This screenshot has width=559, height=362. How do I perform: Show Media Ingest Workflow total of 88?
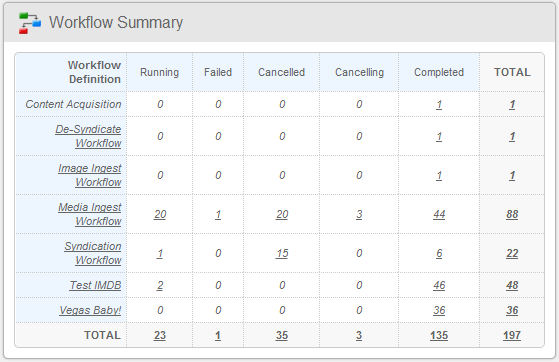pos(512,214)
